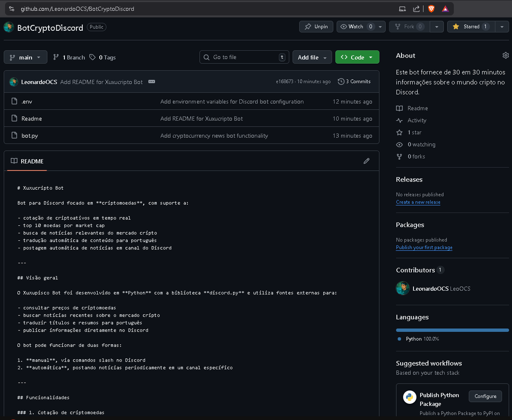512x420 pixels.
Task: Open the Activity link in About sidebar
Action: 411,120
